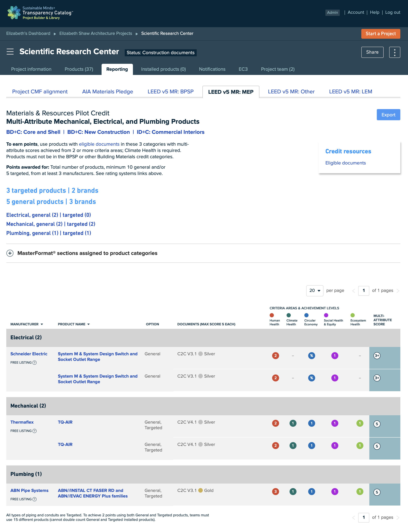
Task: Select the Project CMF alignment sub-tab
Action: [40, 92]
